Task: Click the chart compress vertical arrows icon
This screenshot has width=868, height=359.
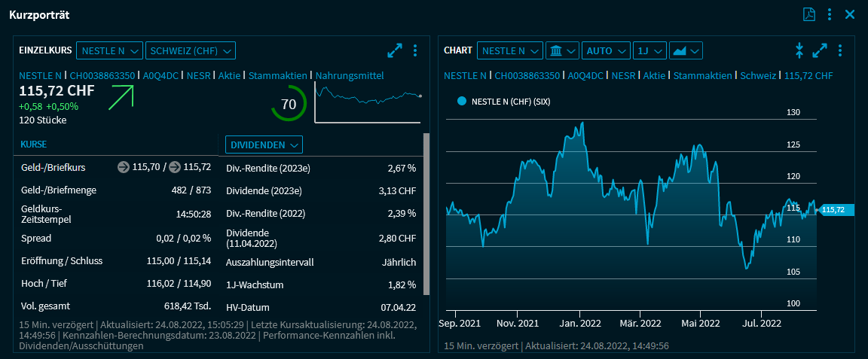Action: (799, 50)
